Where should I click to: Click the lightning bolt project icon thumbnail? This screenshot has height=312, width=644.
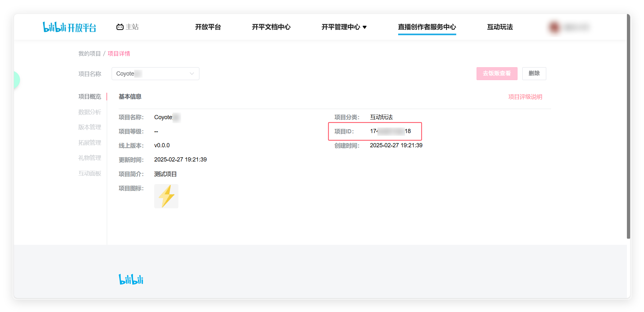point(166,196)
